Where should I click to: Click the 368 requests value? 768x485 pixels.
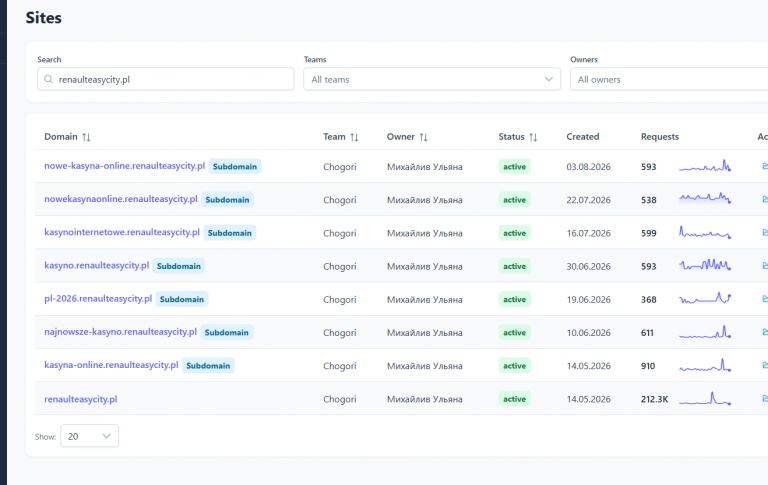[x=648, y=299]
